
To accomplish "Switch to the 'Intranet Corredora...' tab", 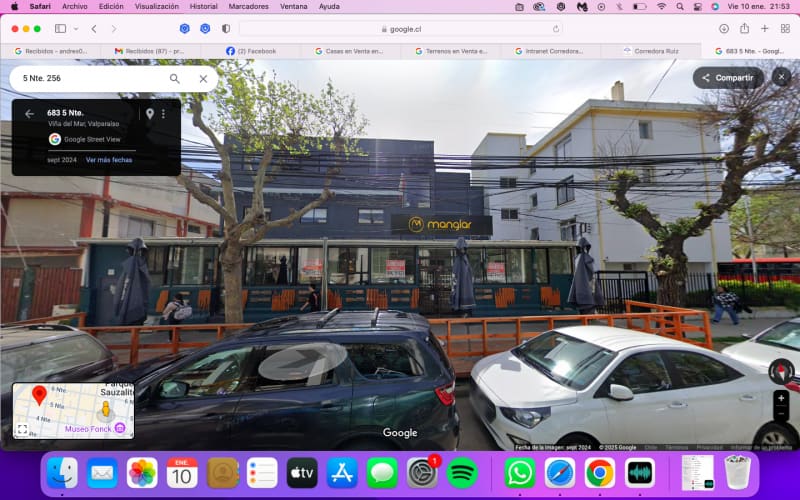I will [551, 51].
